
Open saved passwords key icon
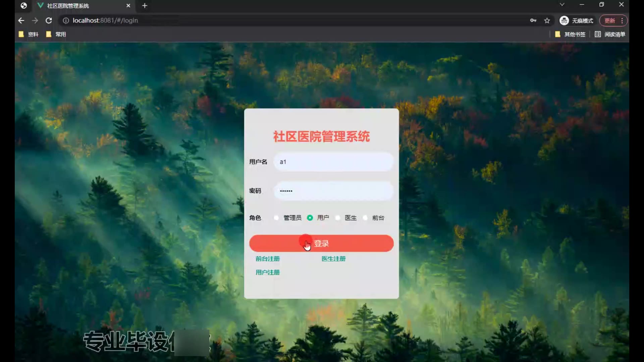[533, 20]
